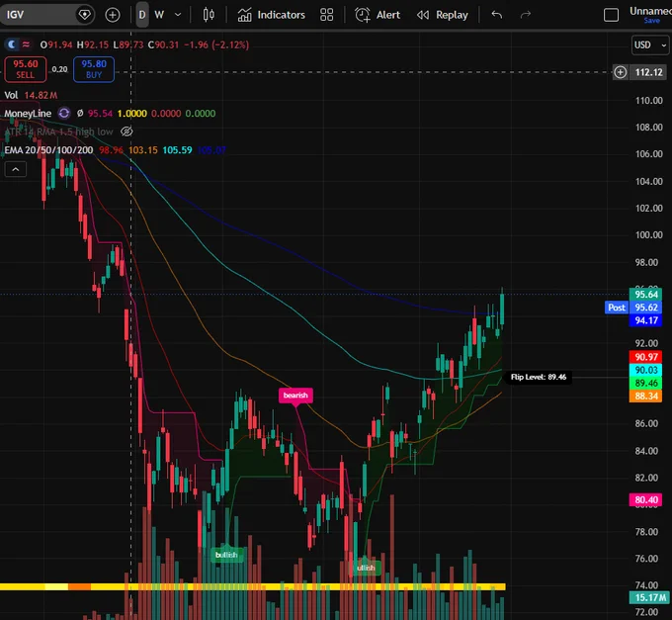Click the yellow-orange indicator color strip
672x620 pixels.
pyautogui.click(x=253, y=586)
